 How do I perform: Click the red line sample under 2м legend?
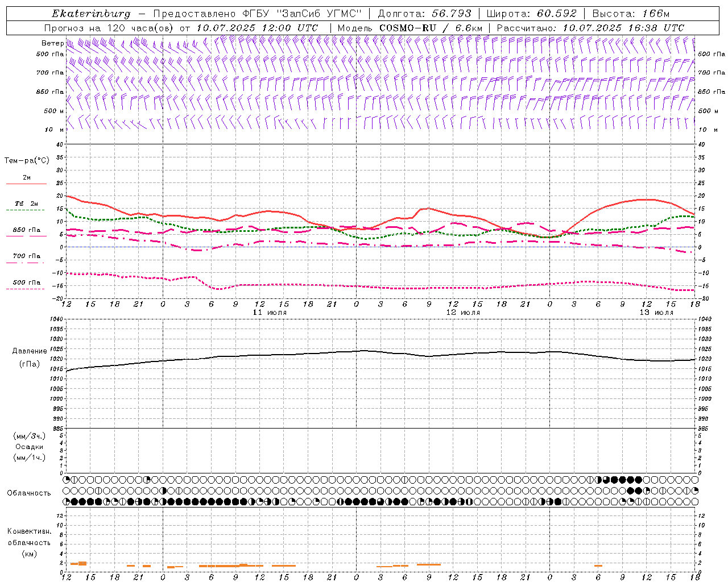pyautogui.click(x=26, y=184)
